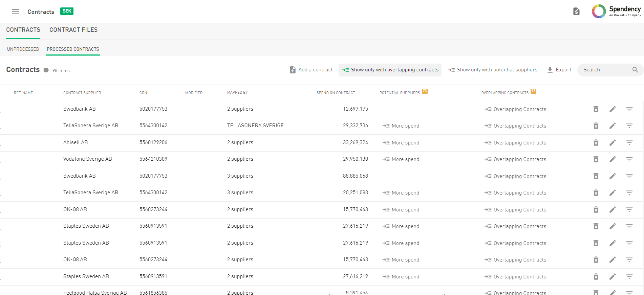Click the info icon beside Contracts heading
This screenshot has height=295, width=644.
click(x=46, y=70)
